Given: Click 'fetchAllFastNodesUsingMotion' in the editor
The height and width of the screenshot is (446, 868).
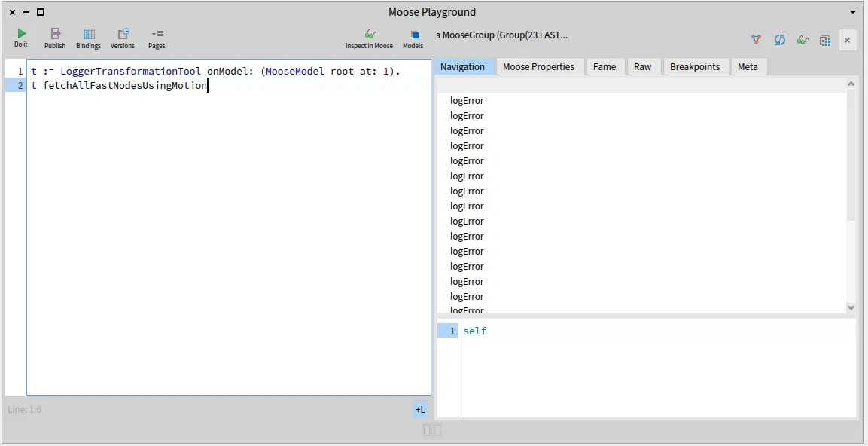Looking at the screenshot, I should (125, 86).
